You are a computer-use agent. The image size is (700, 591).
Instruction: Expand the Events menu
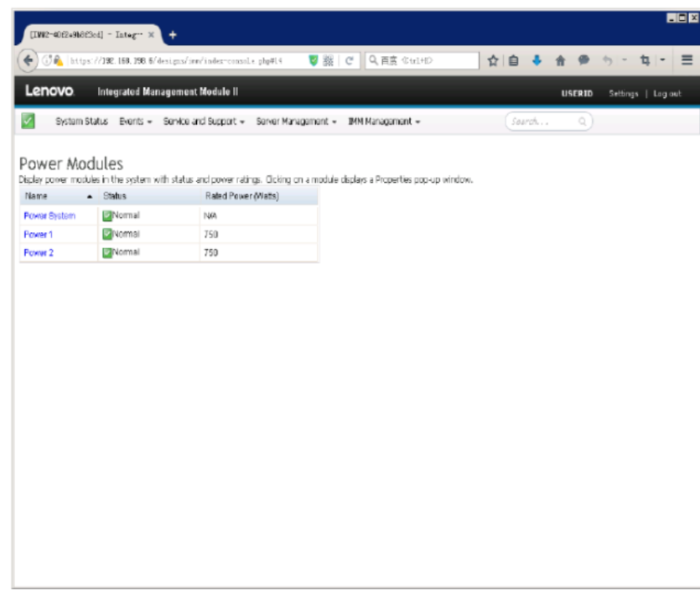(135, 122)
